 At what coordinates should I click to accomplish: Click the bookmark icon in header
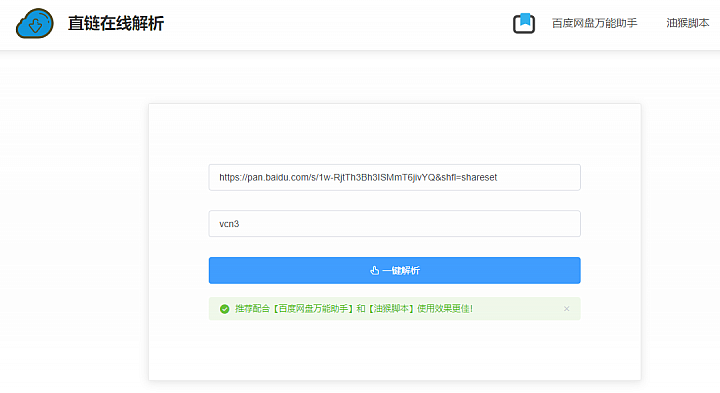click(x=524, y=23)
